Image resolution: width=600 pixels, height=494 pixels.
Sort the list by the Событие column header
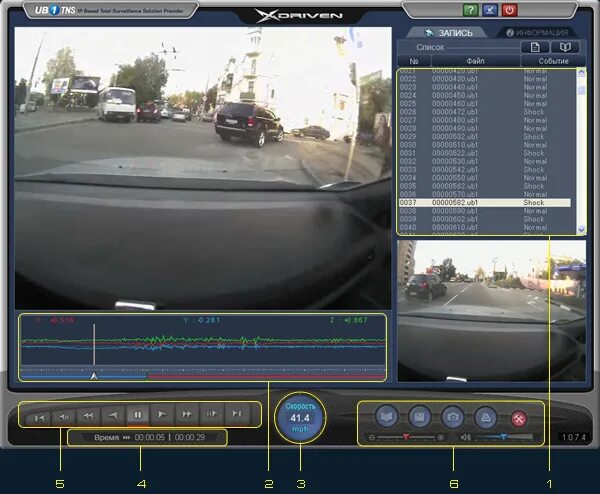tap(553, 61)
